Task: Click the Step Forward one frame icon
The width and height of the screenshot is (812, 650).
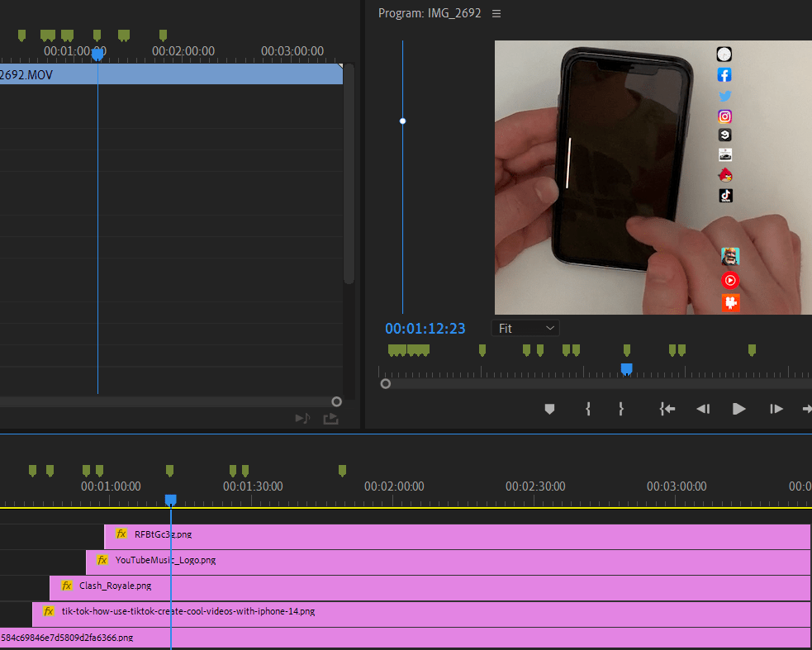Action: click(x=776, y=408)
